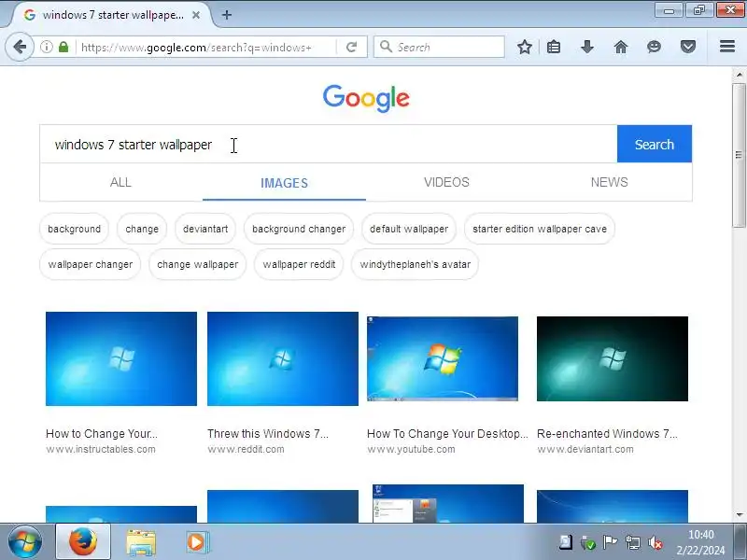Click the magnifier icon in toolbar search box

coord(386,47)
